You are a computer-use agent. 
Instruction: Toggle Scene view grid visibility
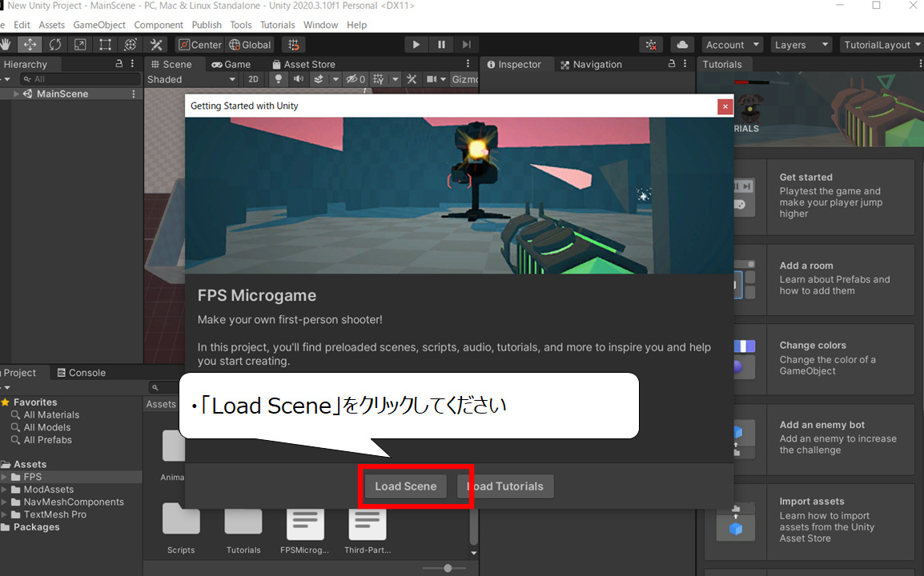click(x=378, y=79)
